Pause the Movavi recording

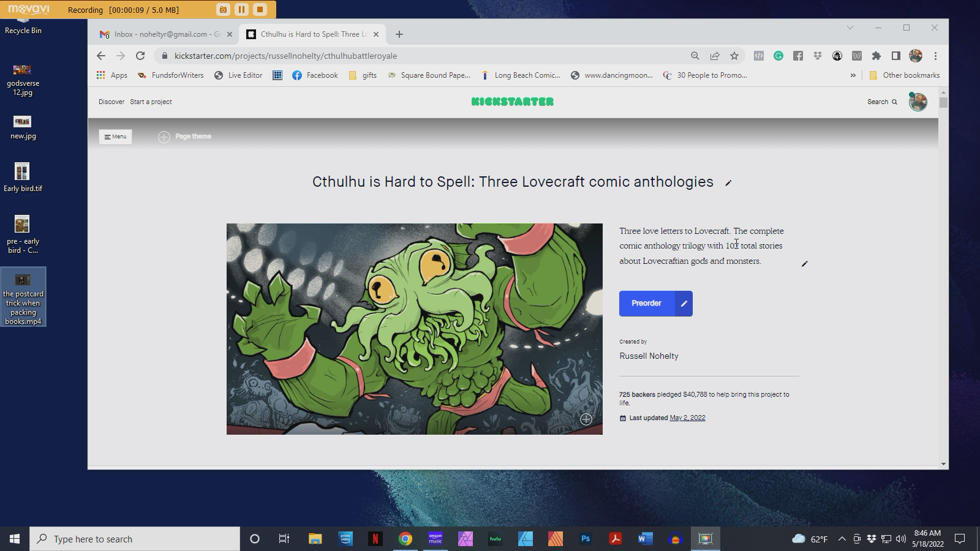241,10
